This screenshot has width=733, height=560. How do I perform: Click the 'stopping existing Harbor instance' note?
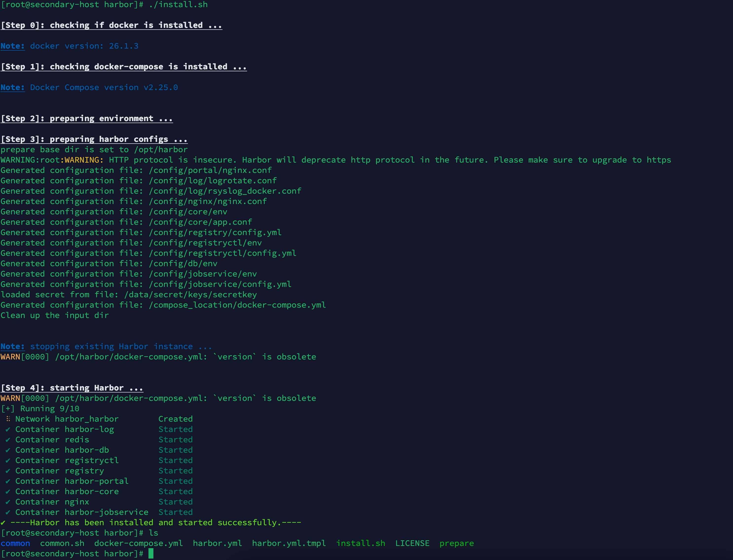(x=121, y=346)
